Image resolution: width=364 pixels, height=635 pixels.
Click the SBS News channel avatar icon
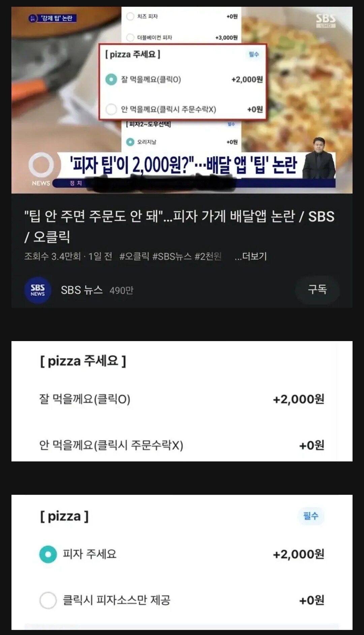37,290
